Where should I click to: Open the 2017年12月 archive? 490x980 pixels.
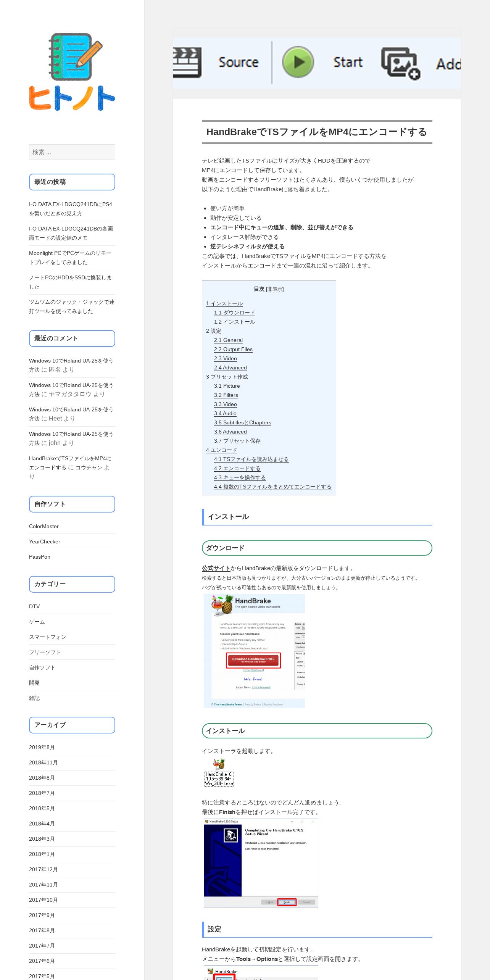pyautogui.click(x=43, y=869)
